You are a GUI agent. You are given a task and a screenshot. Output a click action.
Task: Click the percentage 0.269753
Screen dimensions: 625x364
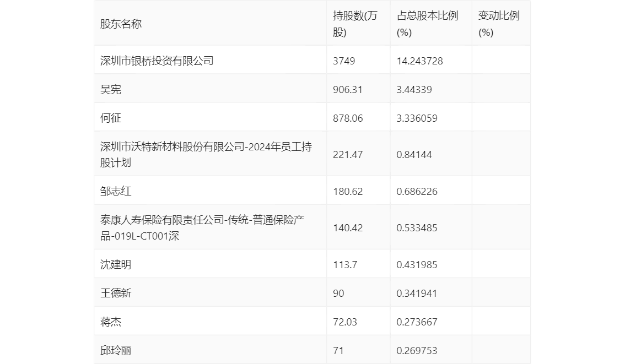(417, 351)
